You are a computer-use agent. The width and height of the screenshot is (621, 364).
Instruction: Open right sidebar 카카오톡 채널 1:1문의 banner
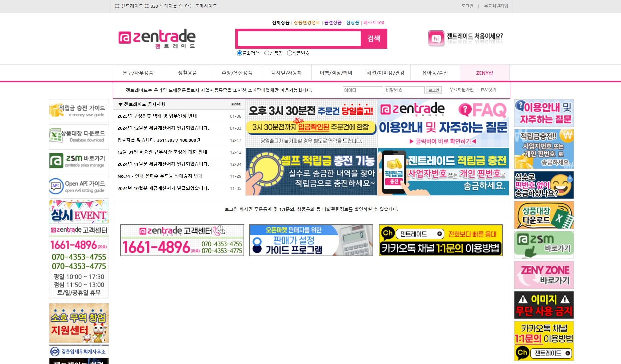[x=544, y=341]
